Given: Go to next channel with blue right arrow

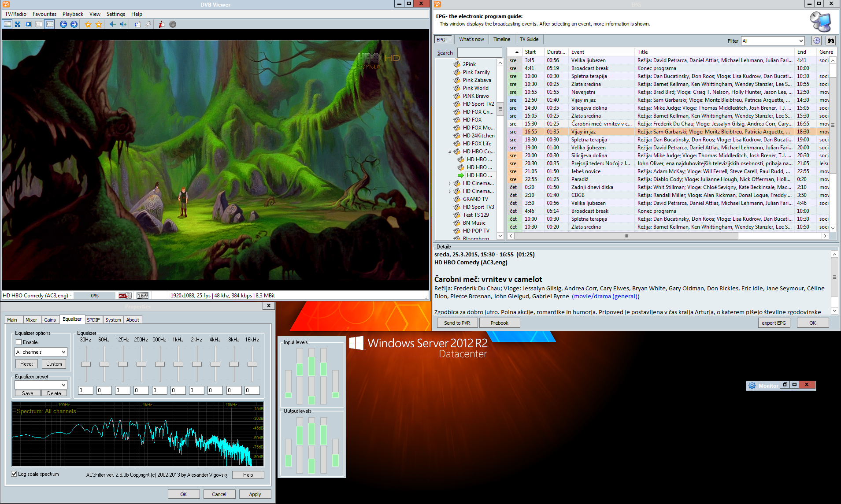Looking at the screenshot, I should point(74,24).
